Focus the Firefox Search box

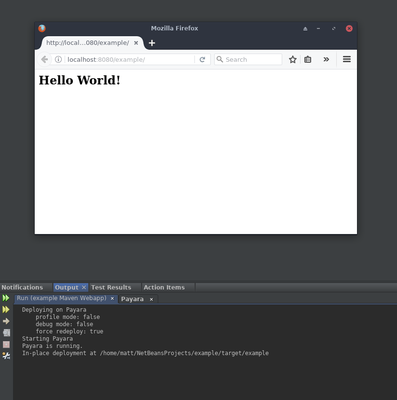248,59
